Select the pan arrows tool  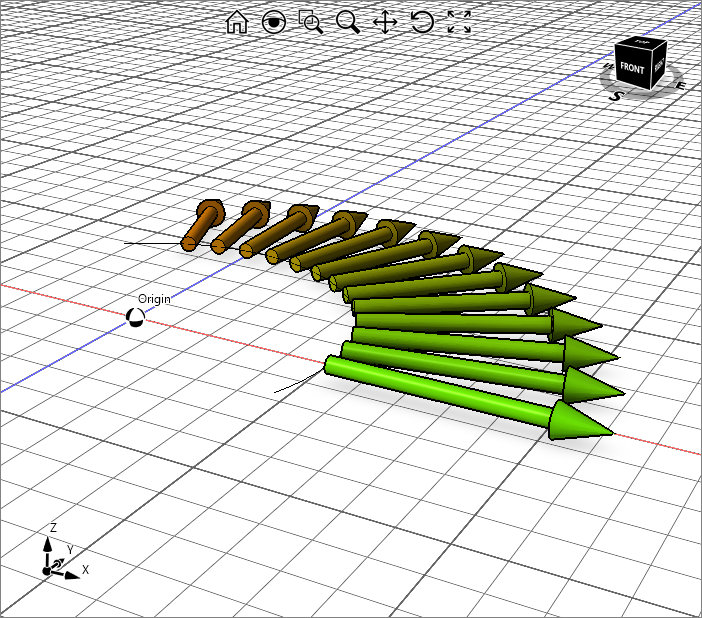click(x=385, y=22)
